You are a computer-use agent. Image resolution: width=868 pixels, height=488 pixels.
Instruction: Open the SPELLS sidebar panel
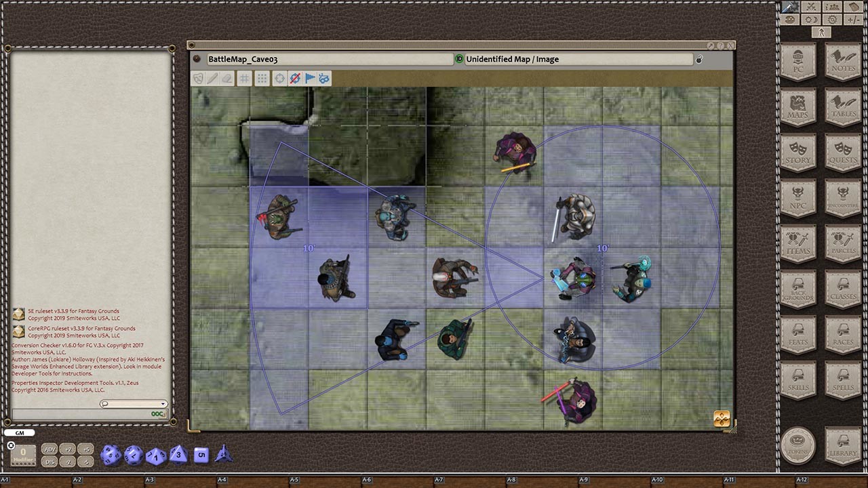point(843,380)
